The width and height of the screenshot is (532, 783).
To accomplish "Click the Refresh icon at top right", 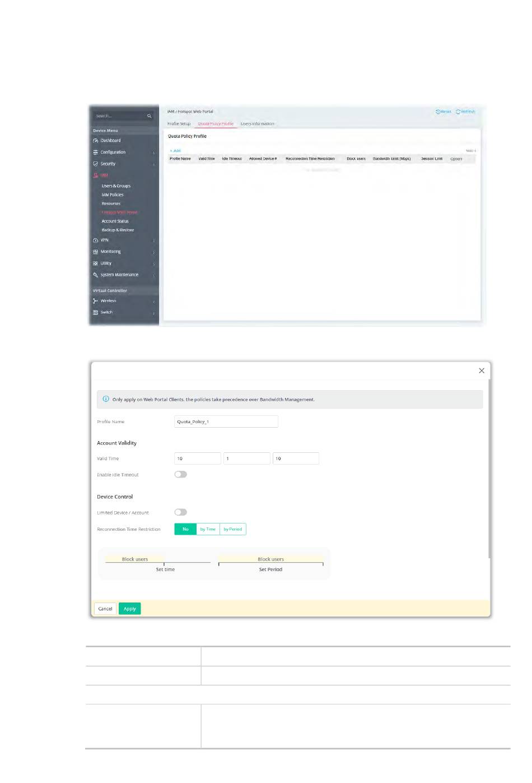I will point(458,112).
